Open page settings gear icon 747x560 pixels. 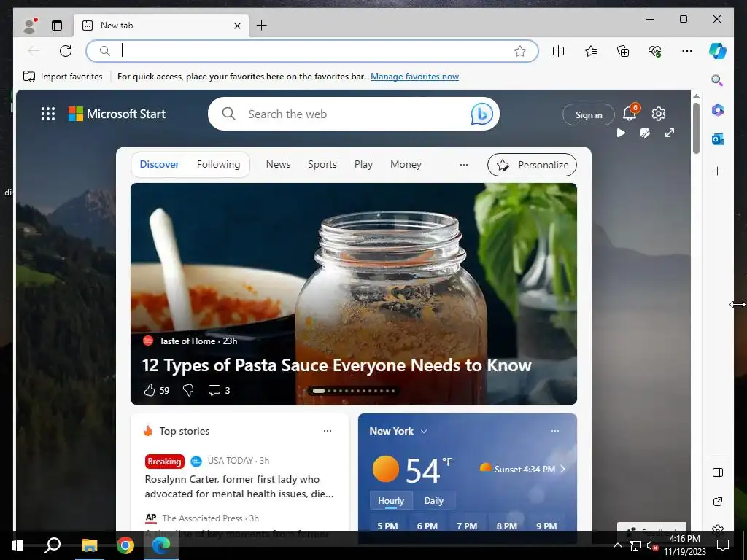[x=659, y=114]
